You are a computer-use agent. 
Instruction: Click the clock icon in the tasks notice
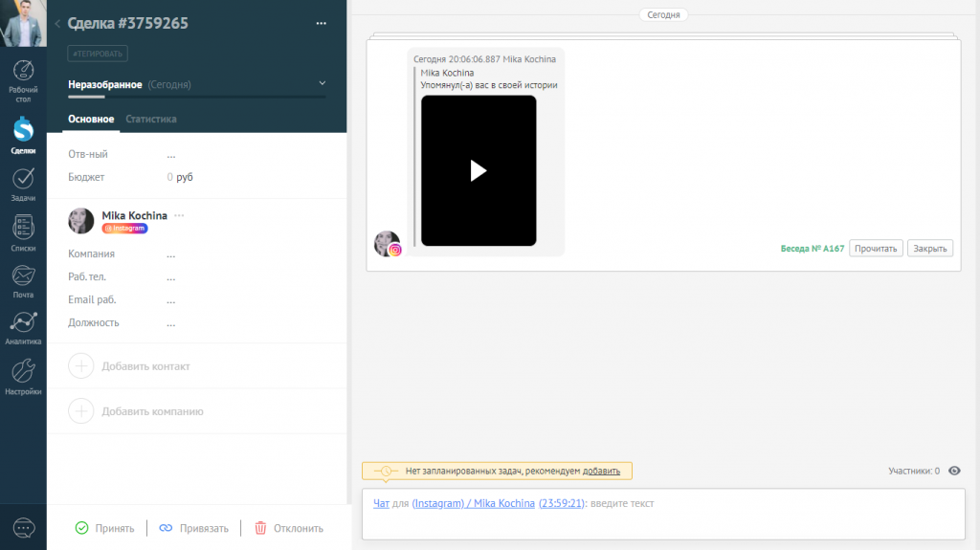[386, 472]
